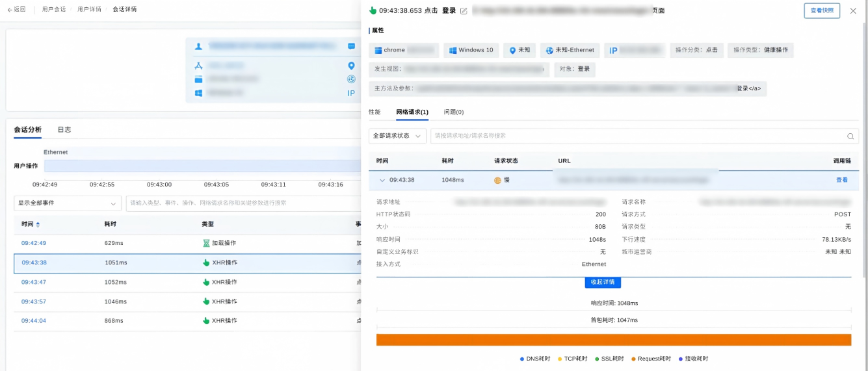Switch to 日志 tab

click(64, 129)
